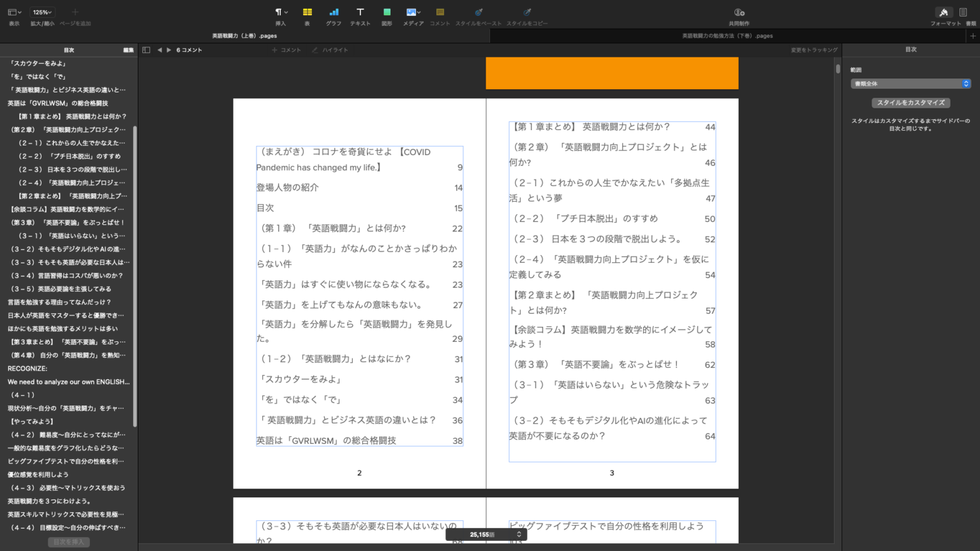Click （第３章）「英語不要論」をぶっとばせ！ on page 3
This screenshot has width=980, height=551.
[x=595, y=365]
